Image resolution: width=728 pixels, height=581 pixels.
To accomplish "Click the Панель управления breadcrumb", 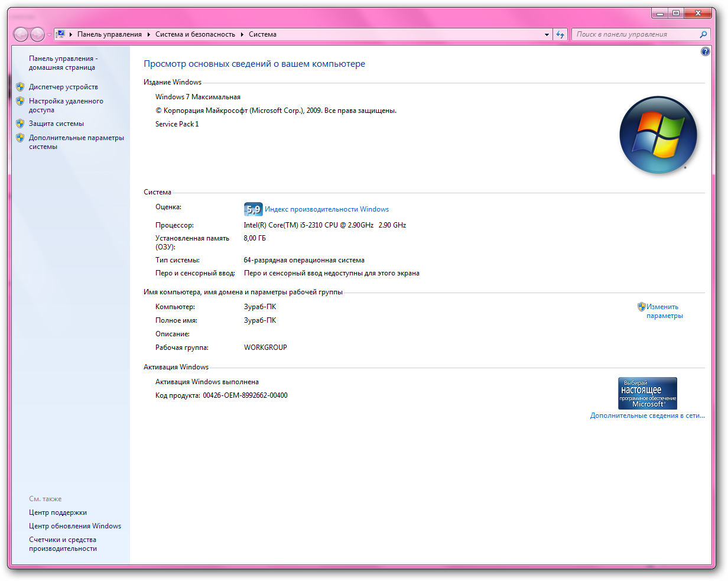I will click(109, 34).
